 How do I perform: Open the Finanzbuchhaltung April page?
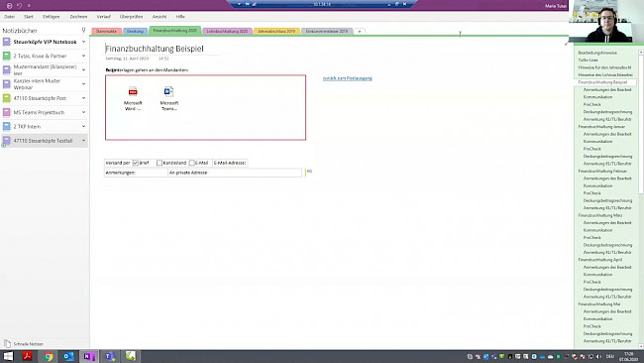600,260
